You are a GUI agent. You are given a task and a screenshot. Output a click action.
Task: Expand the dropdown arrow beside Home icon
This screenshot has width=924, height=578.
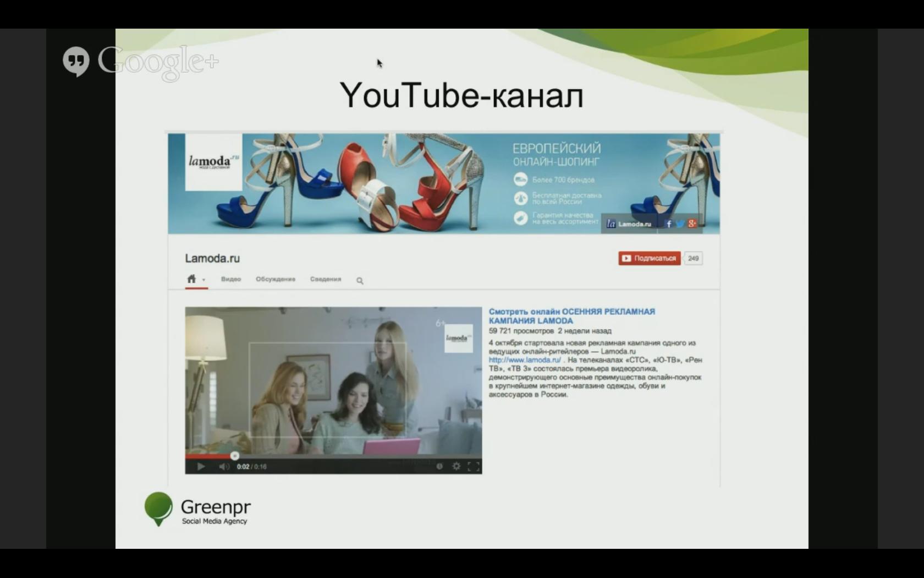pos(204,280)
